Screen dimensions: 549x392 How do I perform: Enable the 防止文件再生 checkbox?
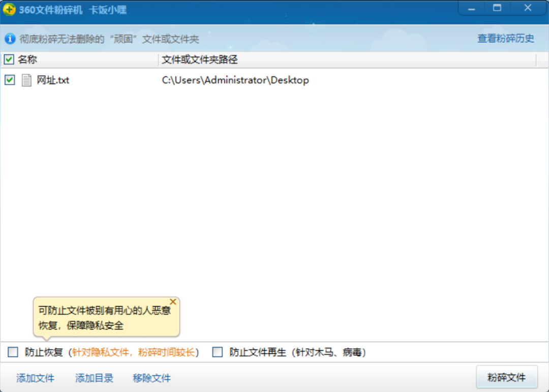pos(218,352)
